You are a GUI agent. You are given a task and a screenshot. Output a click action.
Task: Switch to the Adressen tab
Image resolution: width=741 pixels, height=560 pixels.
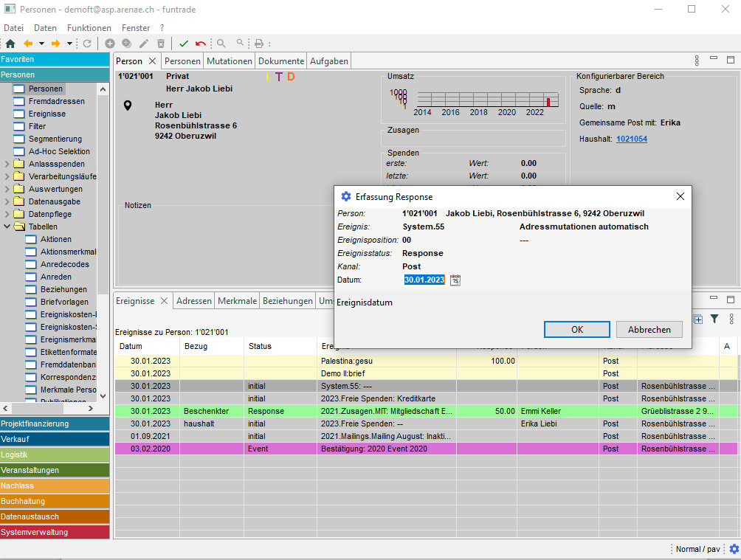195,301
